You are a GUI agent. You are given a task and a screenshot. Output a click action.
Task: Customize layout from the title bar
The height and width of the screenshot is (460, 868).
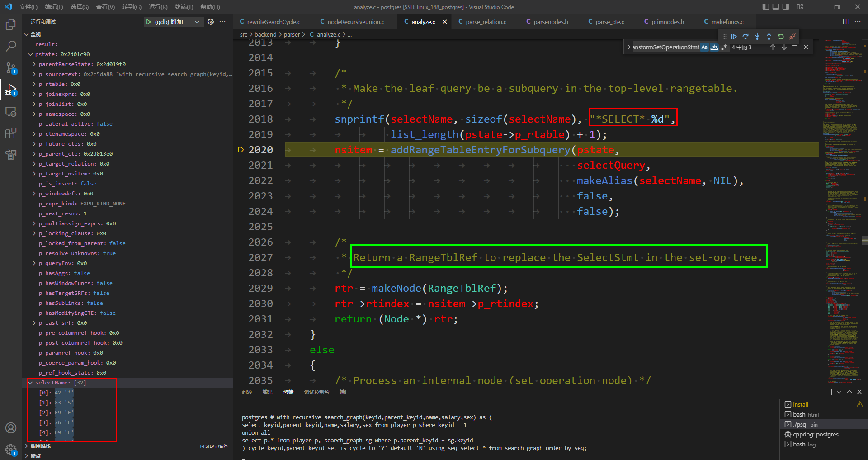tap(800, 7)
